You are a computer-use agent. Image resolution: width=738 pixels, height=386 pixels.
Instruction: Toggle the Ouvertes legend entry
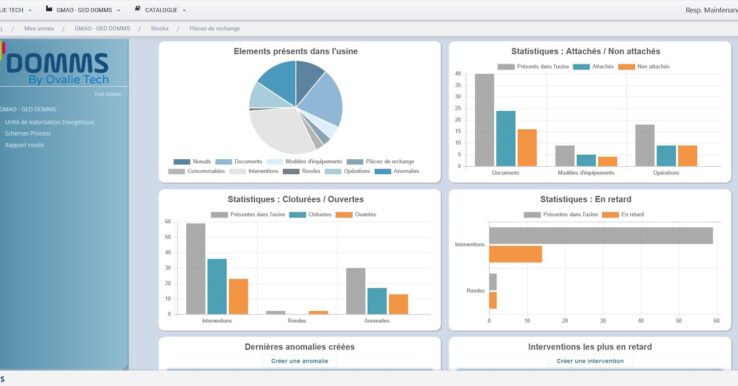click(356, 215)
